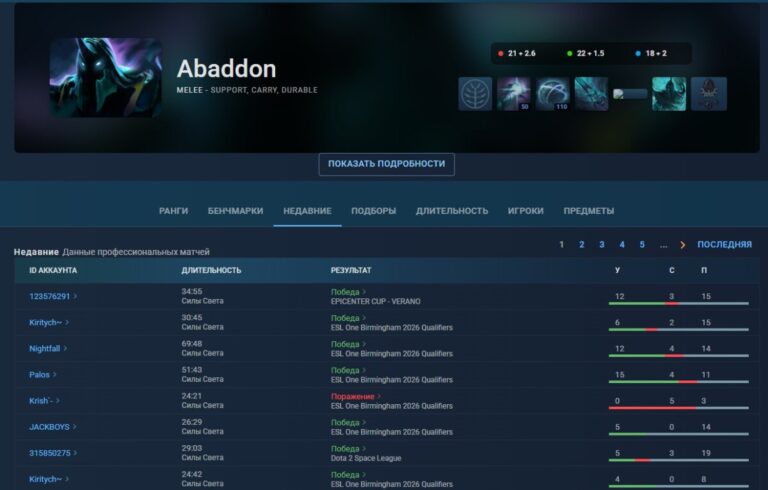Open the red Поражение match result
This screenshot has width=768, height=490.
pos(356,396)
